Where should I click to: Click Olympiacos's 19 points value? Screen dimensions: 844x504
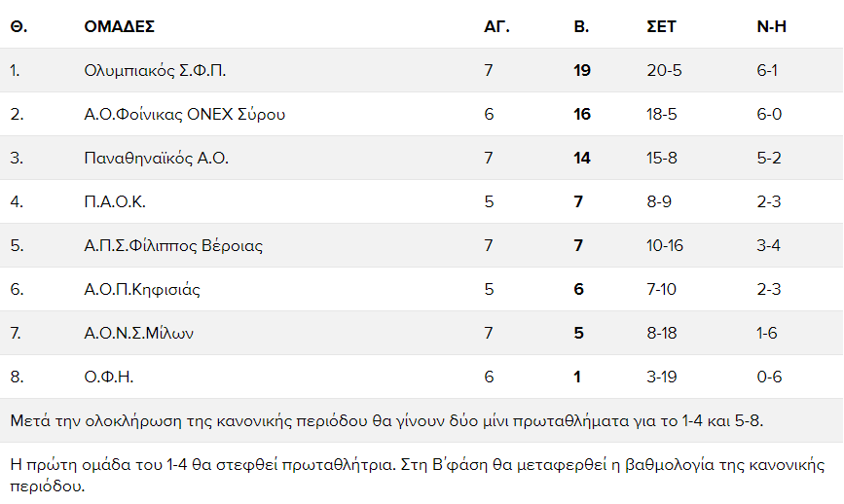point(582,70)
